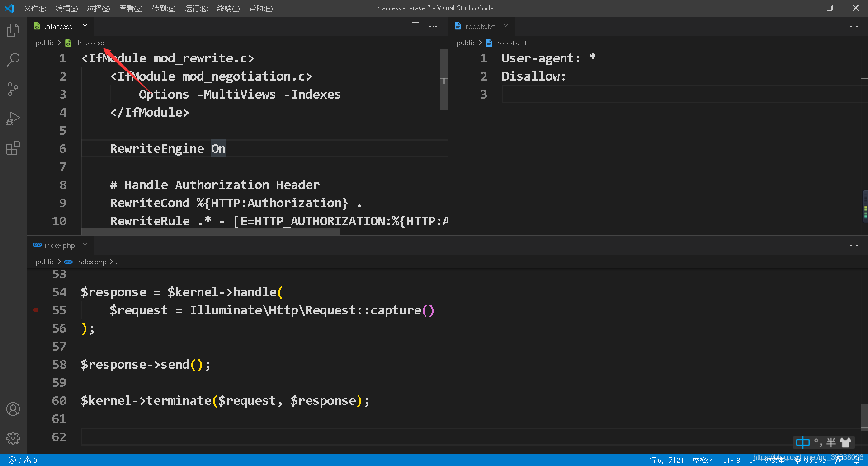
Task: Open more actions for robots.txt editor group
Action: coord(854,26)
